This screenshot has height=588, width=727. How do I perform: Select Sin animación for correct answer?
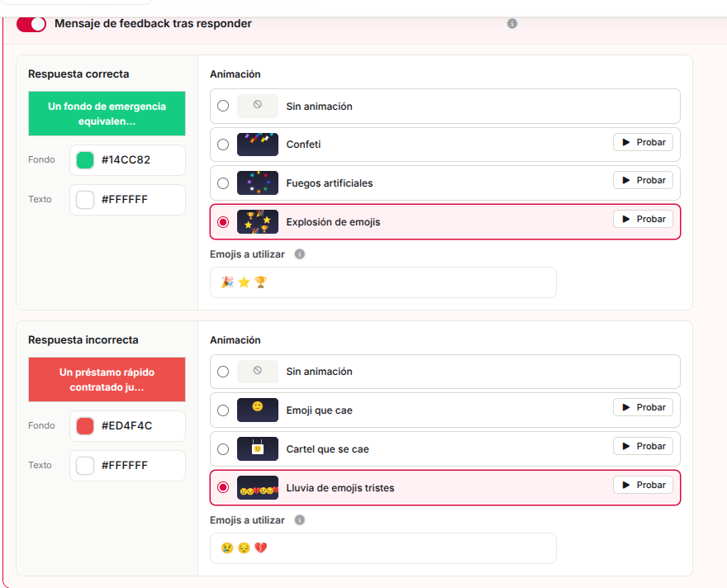(223, 106)
